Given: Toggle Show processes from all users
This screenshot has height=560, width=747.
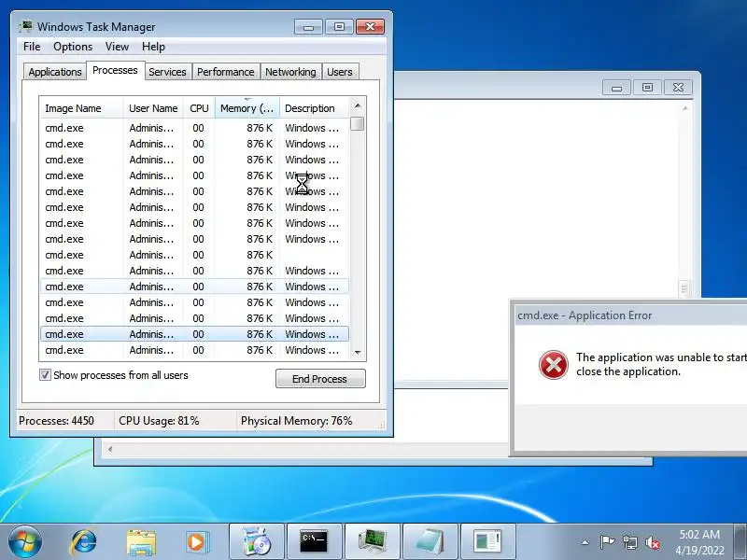Looking at the screenshot, I should point(45,375).
